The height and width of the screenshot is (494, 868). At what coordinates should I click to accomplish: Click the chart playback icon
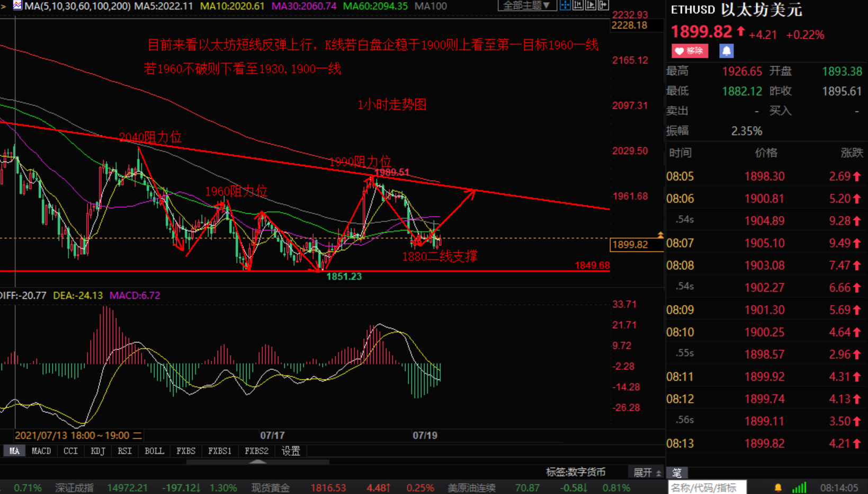[590, 5]
